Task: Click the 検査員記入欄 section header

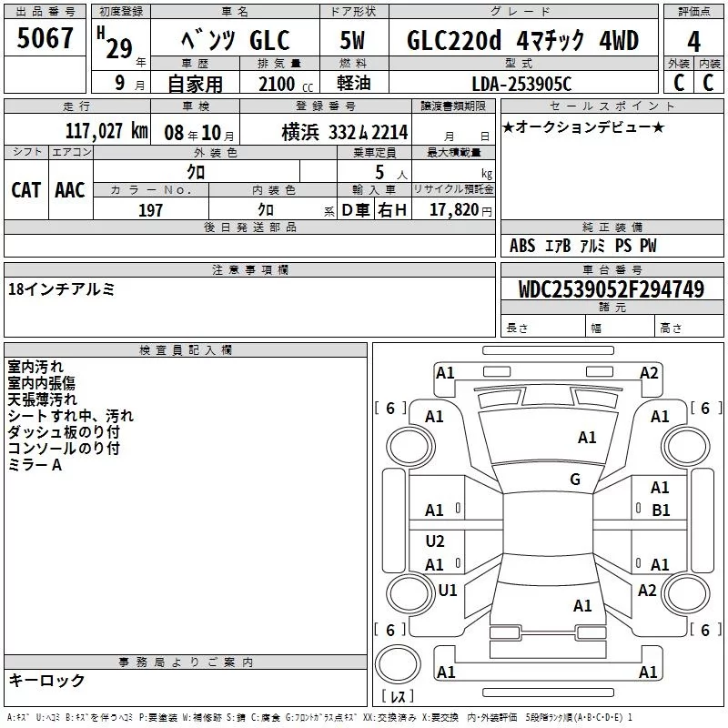Action: pyautogui.click(x=186, y=350)
